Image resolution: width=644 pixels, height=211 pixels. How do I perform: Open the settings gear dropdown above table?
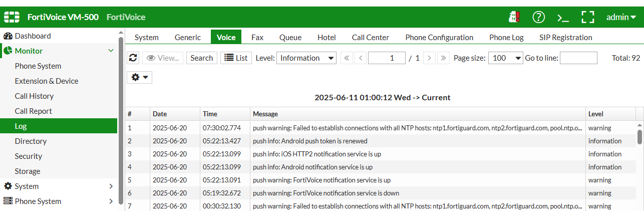[x=139, y=77]
